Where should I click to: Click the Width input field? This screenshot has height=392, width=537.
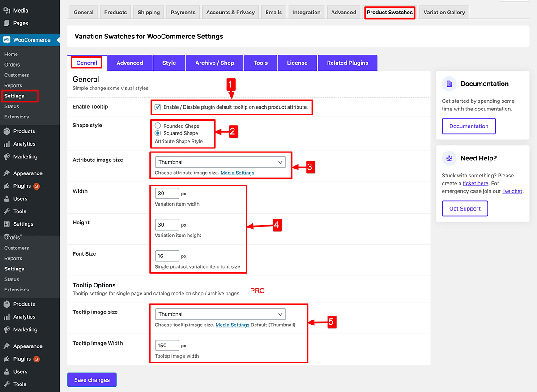click(x=167, y=194)
